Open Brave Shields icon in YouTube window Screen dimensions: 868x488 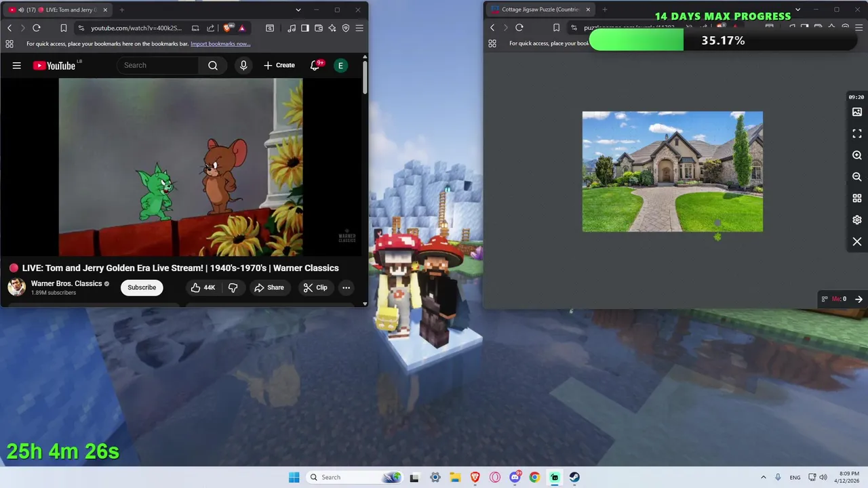228,28
